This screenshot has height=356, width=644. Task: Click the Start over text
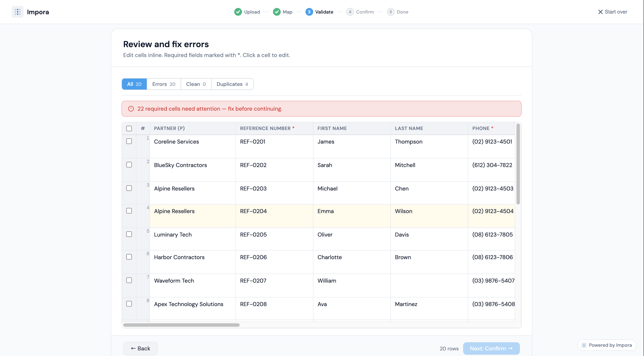pos(616,12)
